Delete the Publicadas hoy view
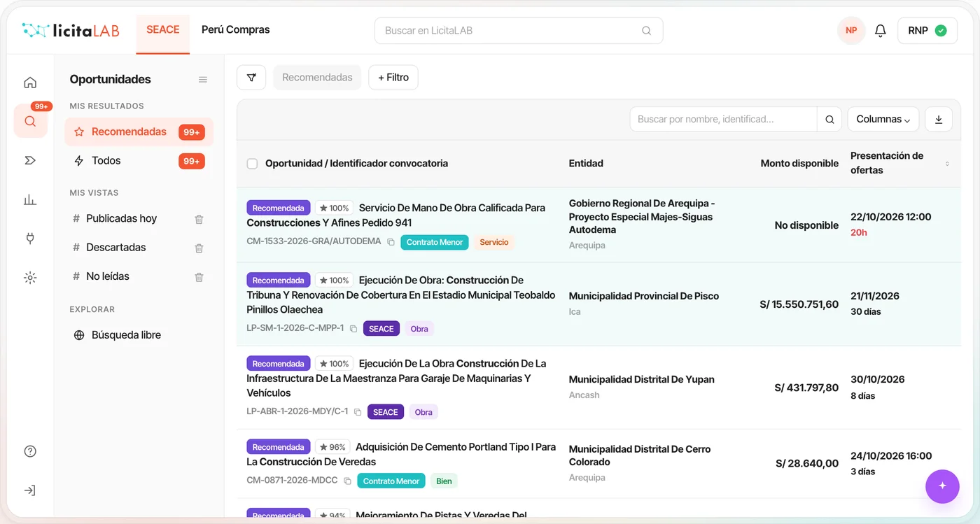 point(199,219)
